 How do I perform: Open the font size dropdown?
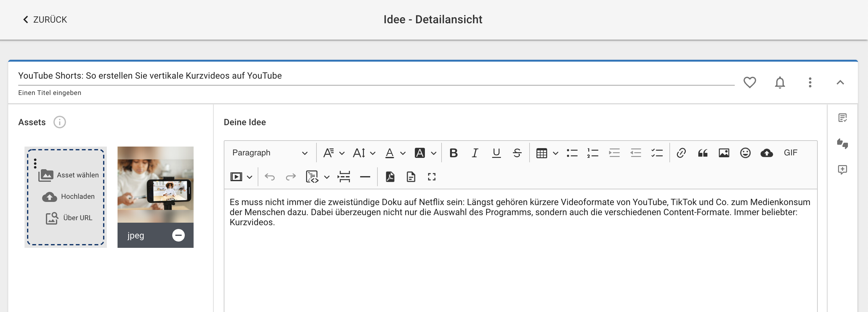[x=364, y=153]
